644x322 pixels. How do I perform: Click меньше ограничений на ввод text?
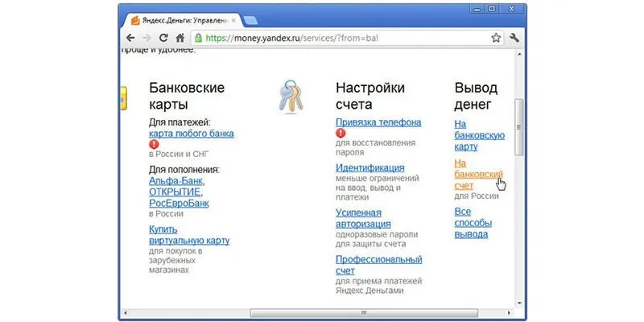(x=378, y=188)
